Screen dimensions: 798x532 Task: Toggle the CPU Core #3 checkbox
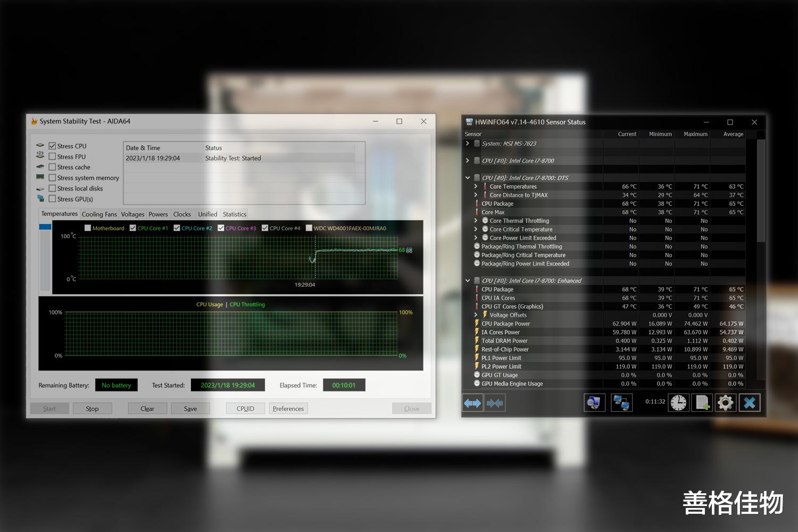click(221, 228)
